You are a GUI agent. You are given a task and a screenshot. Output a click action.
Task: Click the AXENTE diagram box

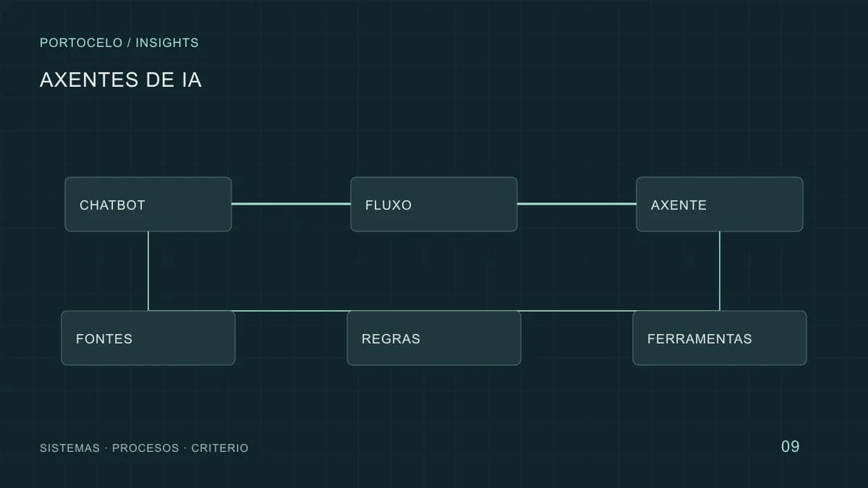pos(720,205)
